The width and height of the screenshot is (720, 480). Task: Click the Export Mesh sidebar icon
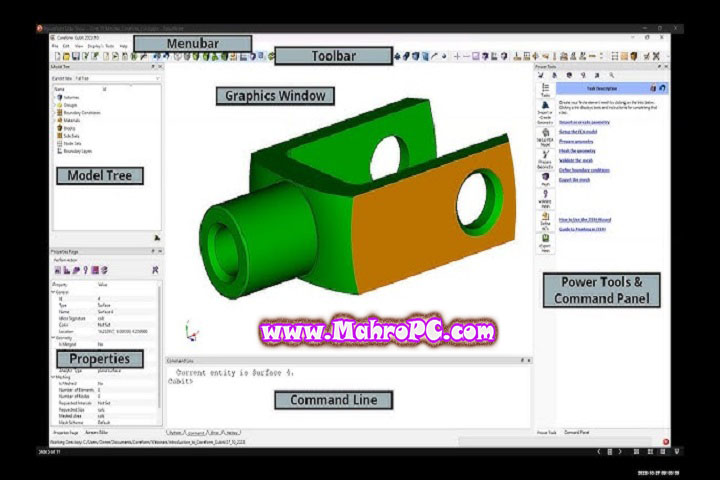click(x=545, y=243)
